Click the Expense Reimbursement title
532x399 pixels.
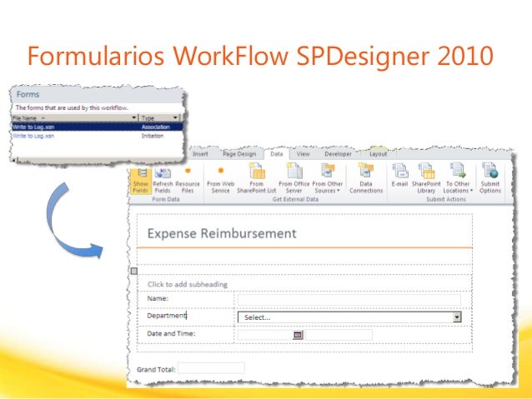[x=222, y=233]
